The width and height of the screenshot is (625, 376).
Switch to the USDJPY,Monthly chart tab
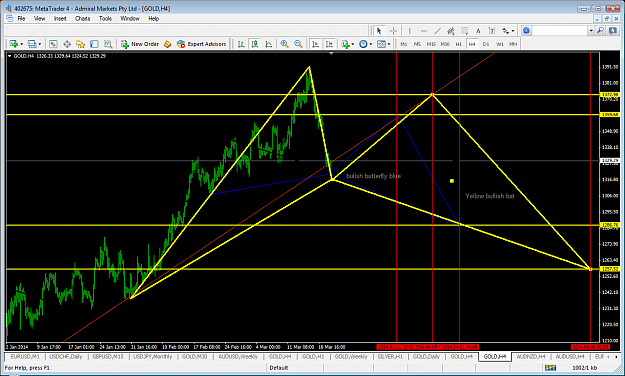152,356
